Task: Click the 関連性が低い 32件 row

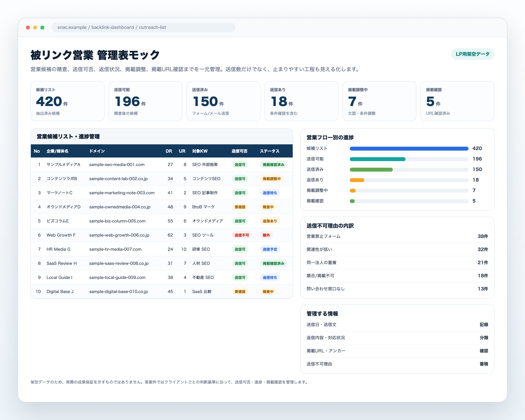Action: 397,250
